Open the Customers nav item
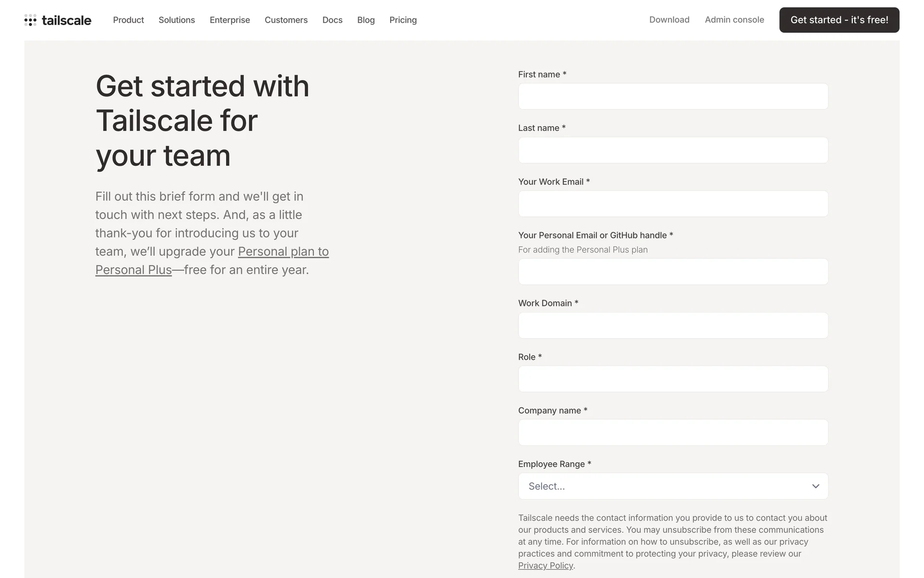The image size is (924, 578). [x=286, y=20]
